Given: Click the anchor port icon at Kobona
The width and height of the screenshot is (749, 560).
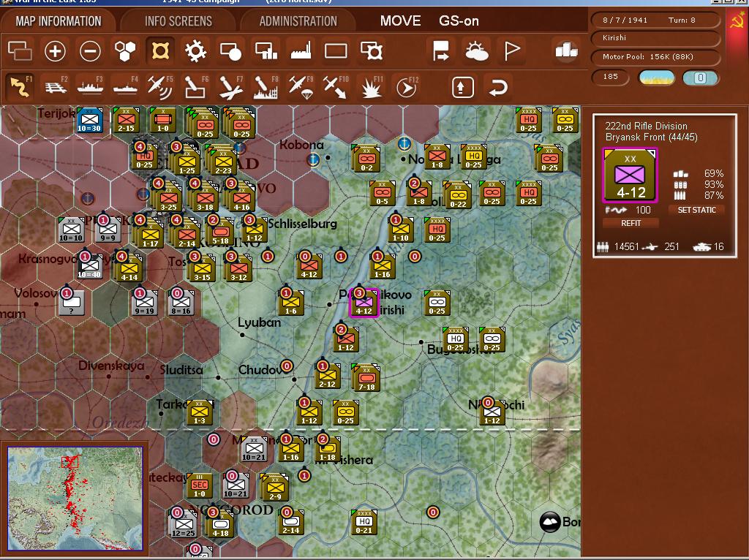Looking at the screenshot, I should [313, 159].
